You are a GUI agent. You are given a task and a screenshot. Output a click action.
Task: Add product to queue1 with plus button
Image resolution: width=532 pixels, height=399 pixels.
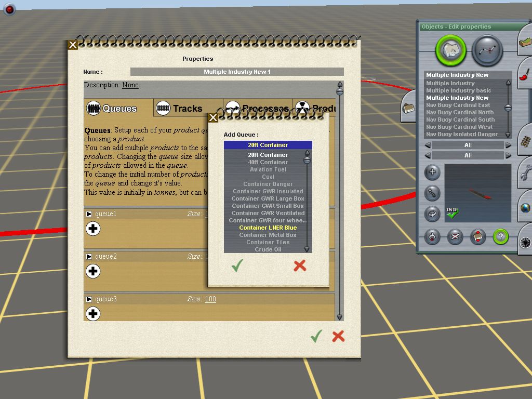click(x=93, y=229)
